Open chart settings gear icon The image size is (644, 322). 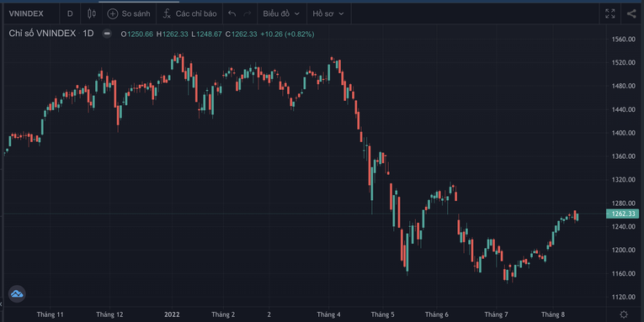coord(624,314)
